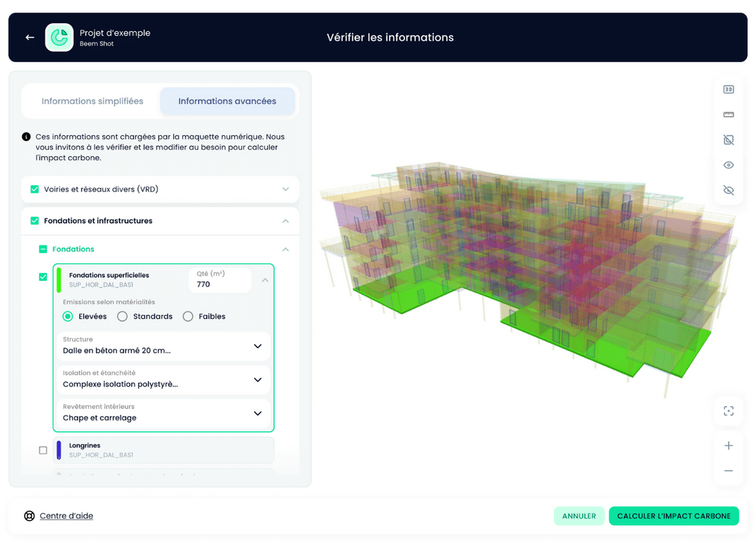This screenshot has width=756, height=555.
Task: Select the Informations avancées tab
Action: pos(227,102)
